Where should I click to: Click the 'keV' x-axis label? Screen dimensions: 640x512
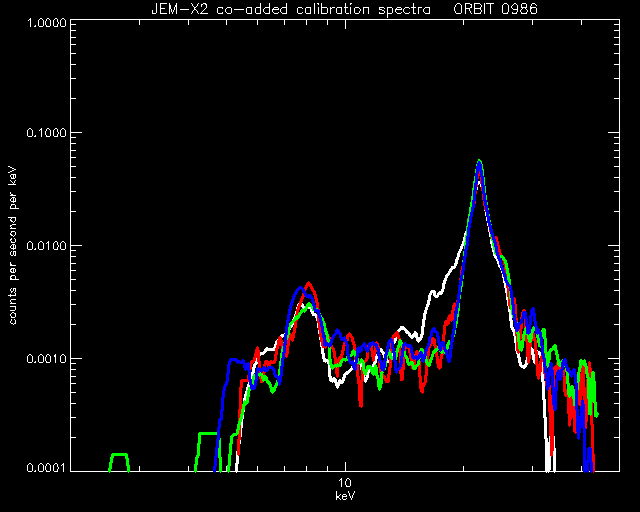click(345, 496)
